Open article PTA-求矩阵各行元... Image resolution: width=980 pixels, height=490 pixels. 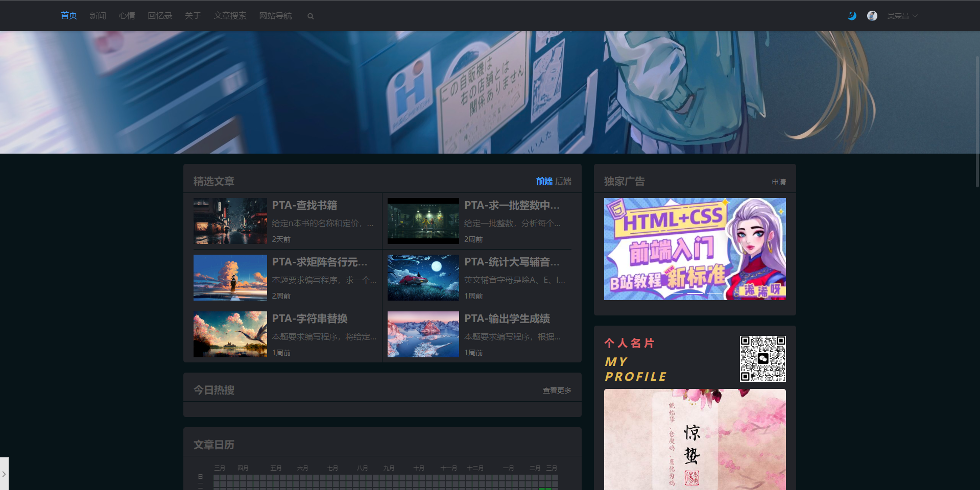(x=320, y=262)
